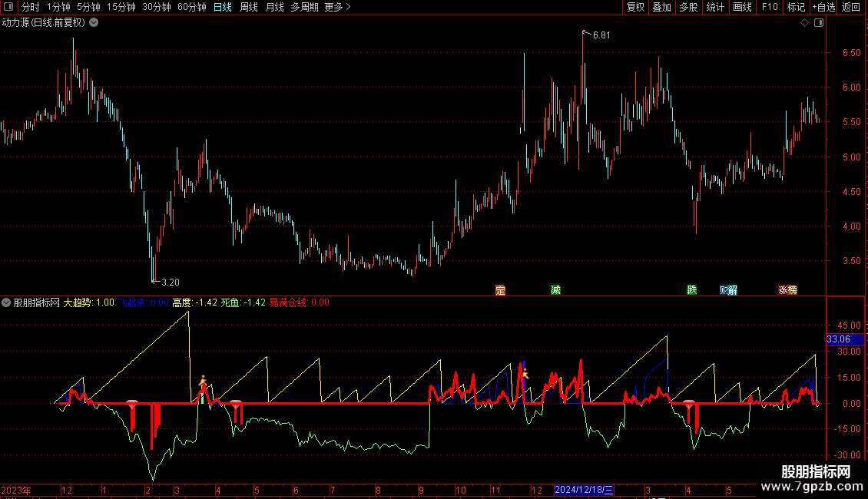This screenshot has width=868, height=499.
Task: Open the F10 company info
Action: click(x=770, y=7)
